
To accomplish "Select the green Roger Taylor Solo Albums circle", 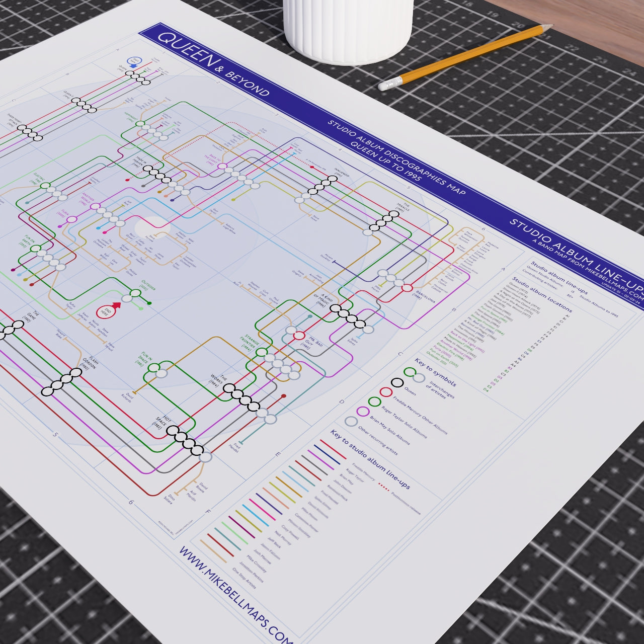I will [x=375, y=401].
